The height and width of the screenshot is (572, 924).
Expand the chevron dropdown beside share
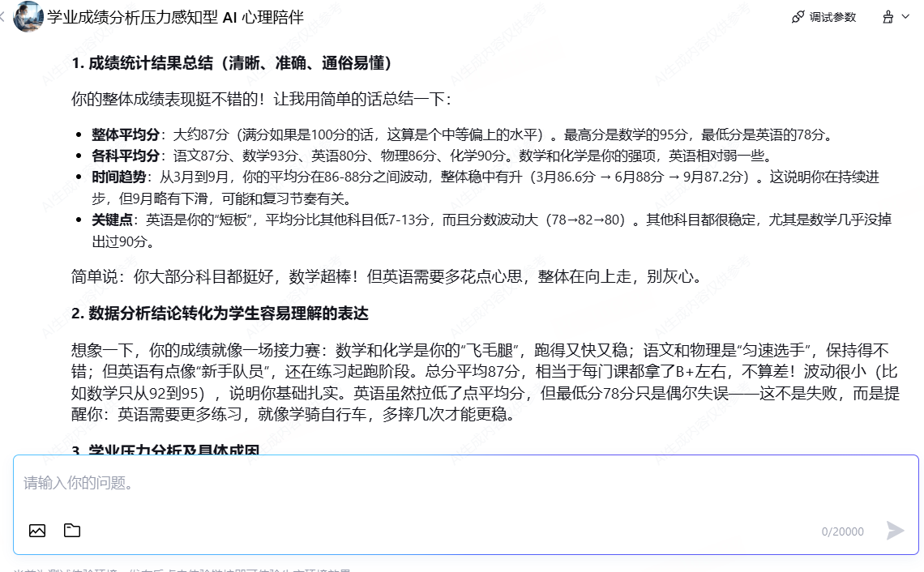click(x=905, y=17)
